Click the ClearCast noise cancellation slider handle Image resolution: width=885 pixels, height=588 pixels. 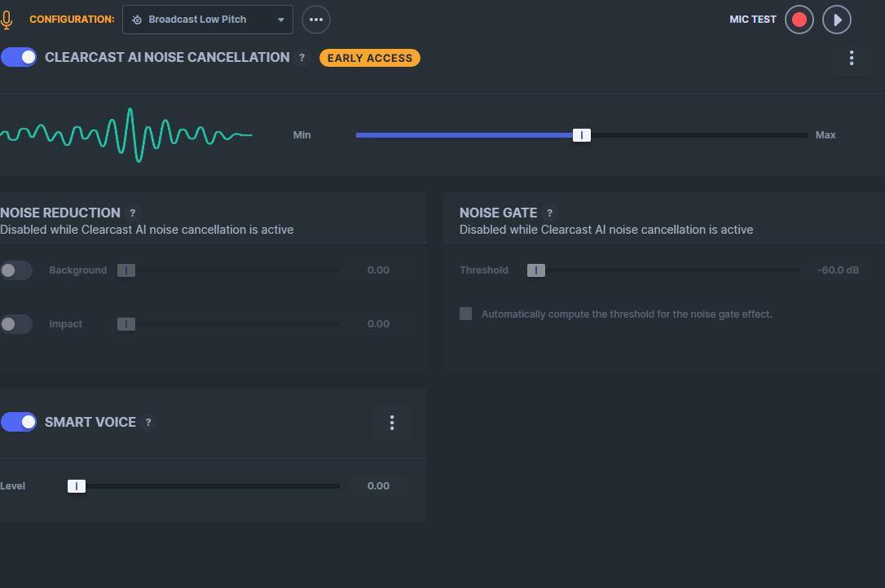[x=581, y=135]
